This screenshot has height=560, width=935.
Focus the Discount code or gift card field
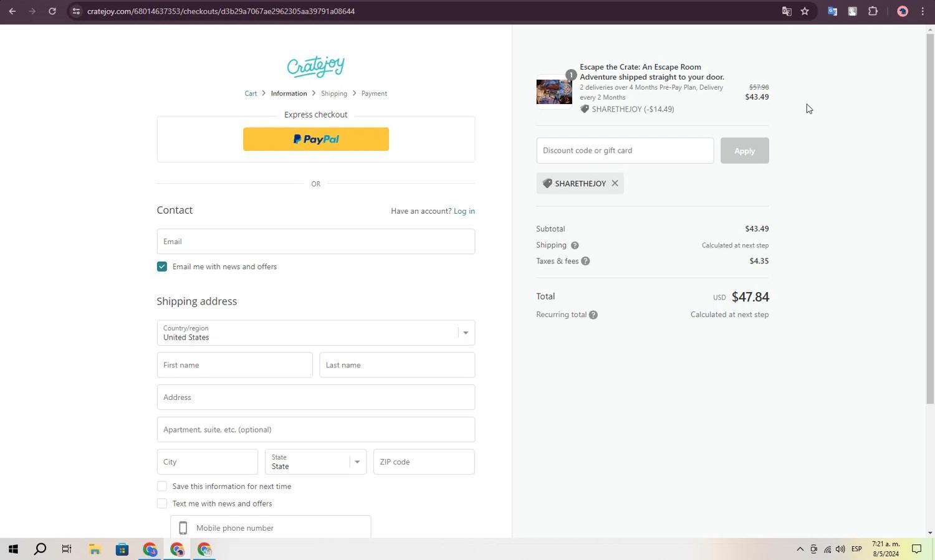pos(625,151)
